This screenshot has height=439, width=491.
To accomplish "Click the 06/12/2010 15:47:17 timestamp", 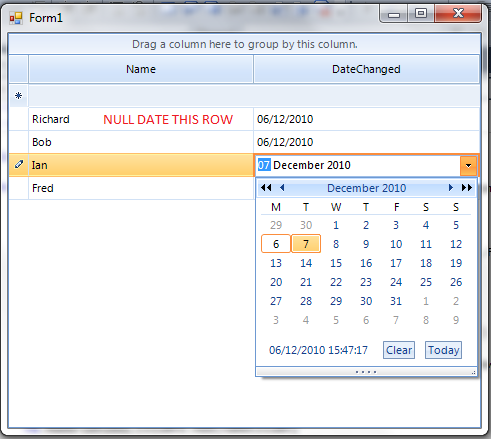I will [x=318, y=350].
